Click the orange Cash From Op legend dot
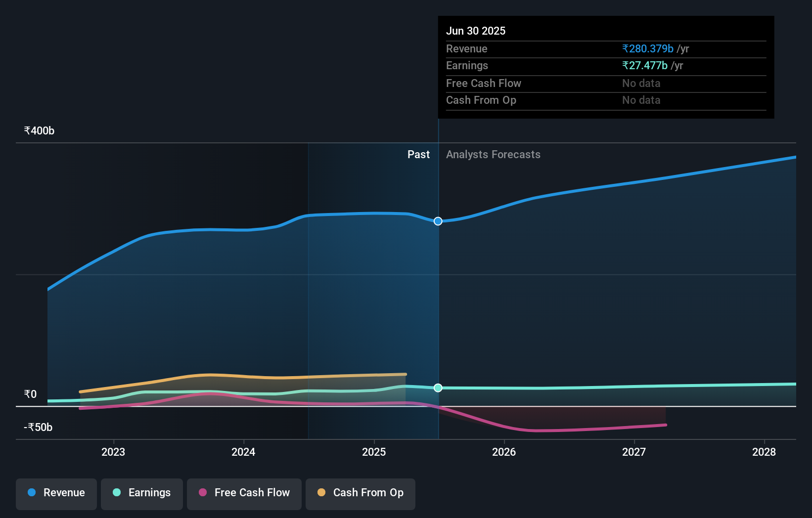Viewport: 812px width, 518px height. click(x=321, y=493)
